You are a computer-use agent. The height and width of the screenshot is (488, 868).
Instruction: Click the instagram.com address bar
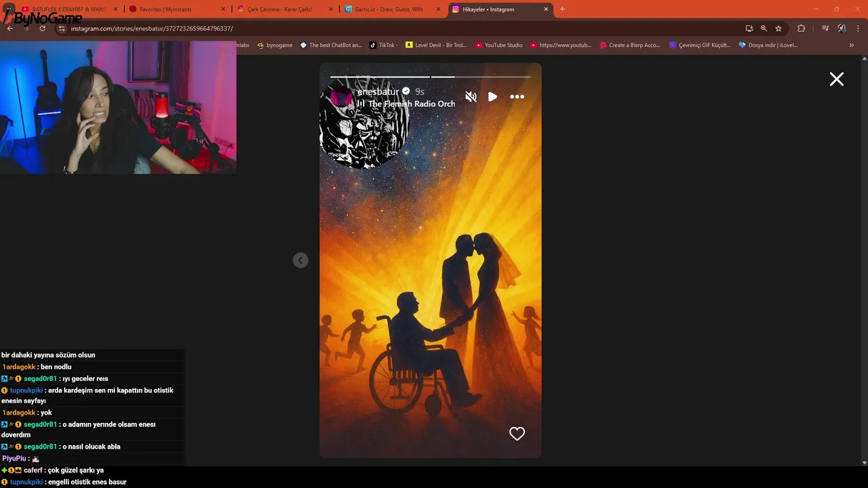point(400,28)
